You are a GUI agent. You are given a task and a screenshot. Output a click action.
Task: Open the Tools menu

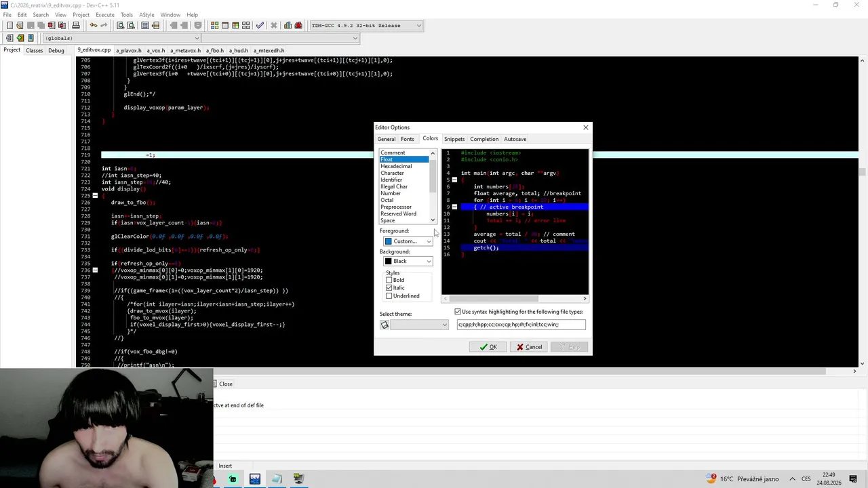[127, 14]
